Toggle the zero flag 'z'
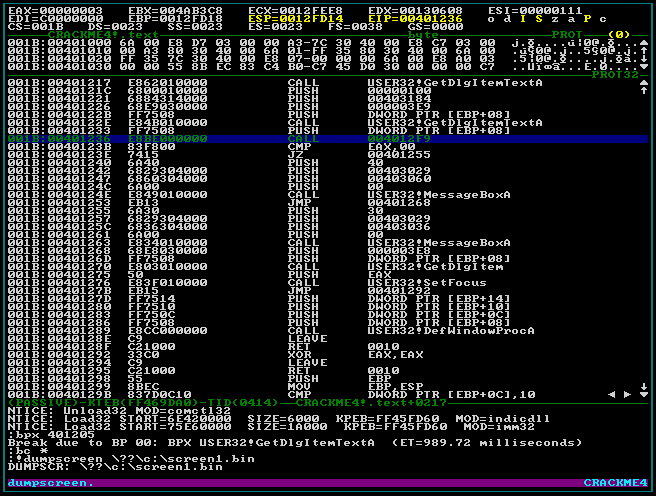This screenshot has height=496, width=656. pos(556,19)
